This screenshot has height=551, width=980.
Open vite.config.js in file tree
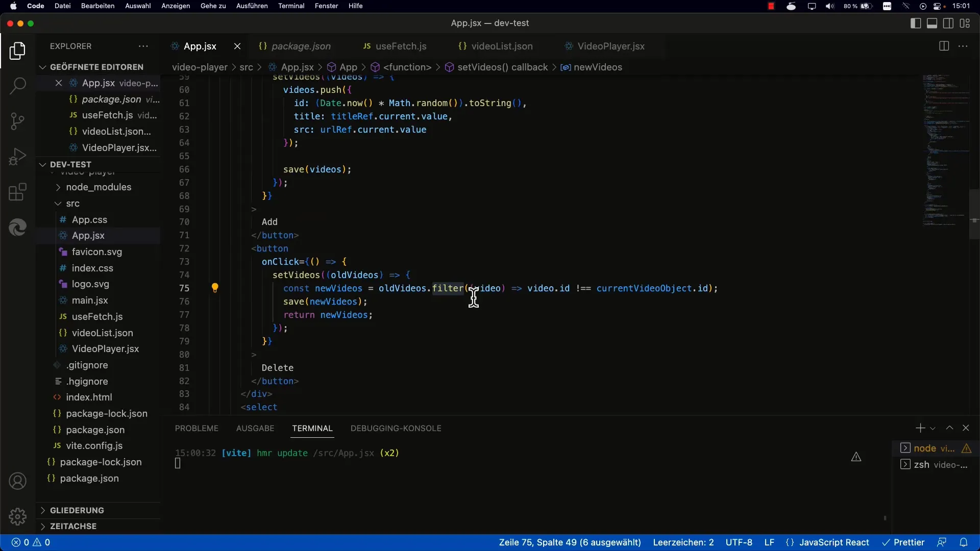(94, 446)
